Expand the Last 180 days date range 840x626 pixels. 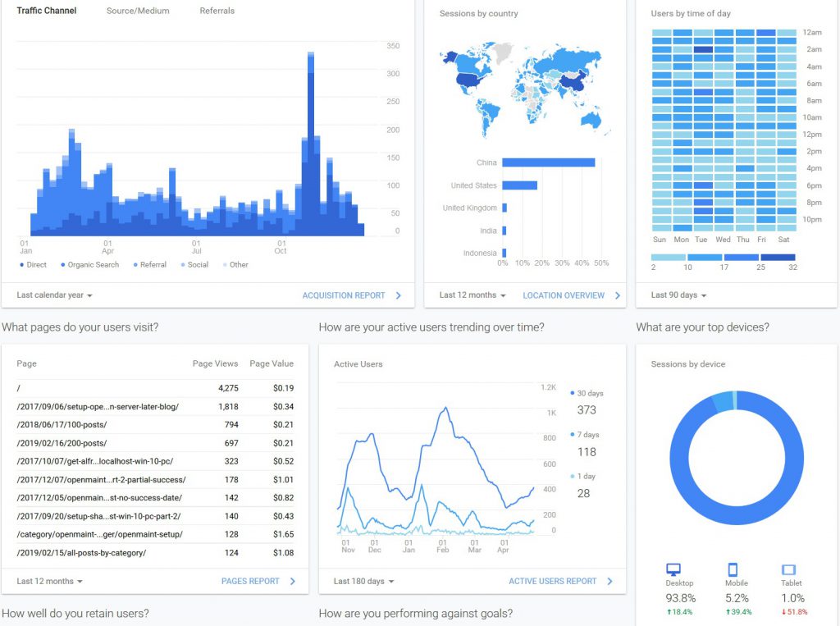click(x=363, y=582)
